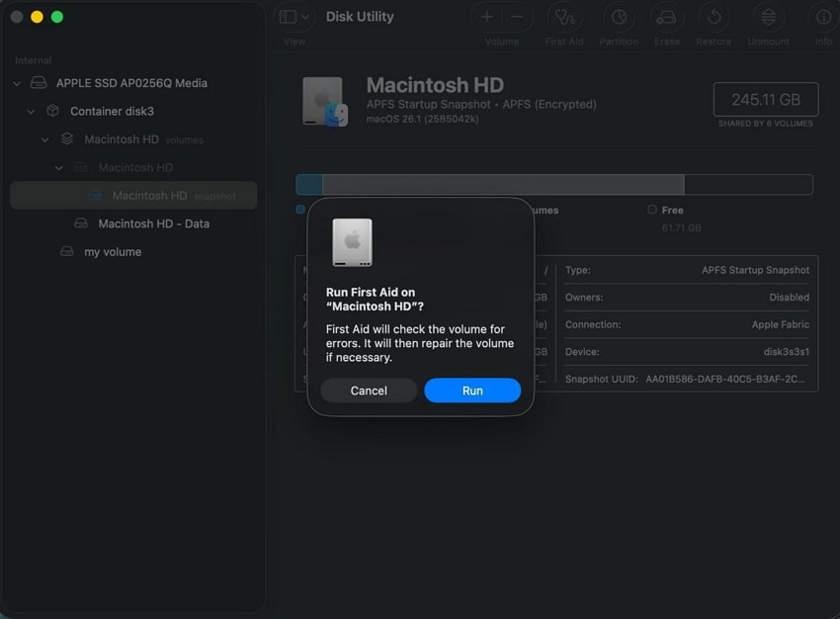Image resolution: width=840 pixels, height=619 pixels.
Task: Click the disk usage bar
Action: pyautogui.click(x=554, y=184)
